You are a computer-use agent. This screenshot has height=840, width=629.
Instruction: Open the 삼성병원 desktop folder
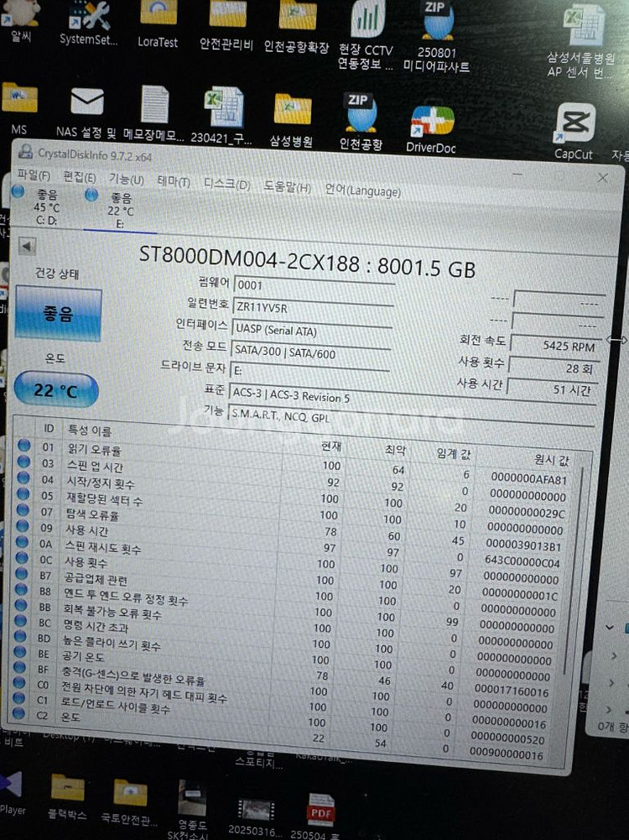click(292, 120)
